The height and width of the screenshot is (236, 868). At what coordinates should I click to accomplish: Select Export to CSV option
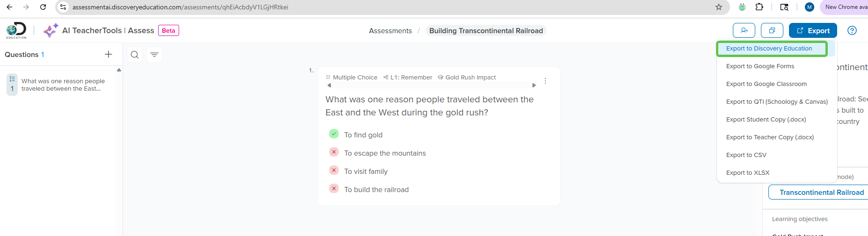click(x=746, y=155)
